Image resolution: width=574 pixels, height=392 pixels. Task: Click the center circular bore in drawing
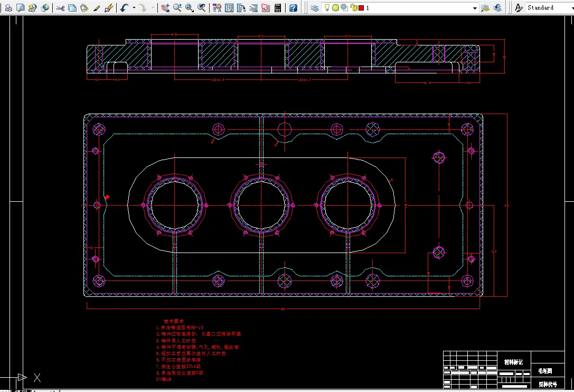click(x=261, y=205)
